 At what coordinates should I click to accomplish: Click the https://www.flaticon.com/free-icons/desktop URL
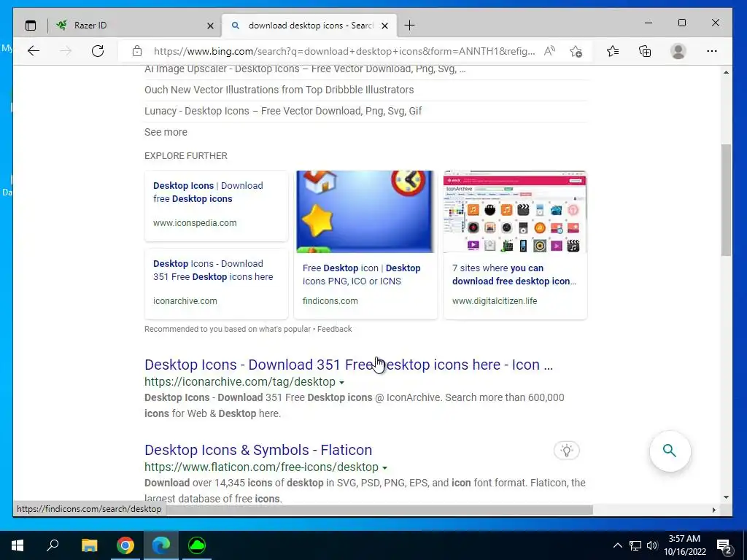[262, 467]
